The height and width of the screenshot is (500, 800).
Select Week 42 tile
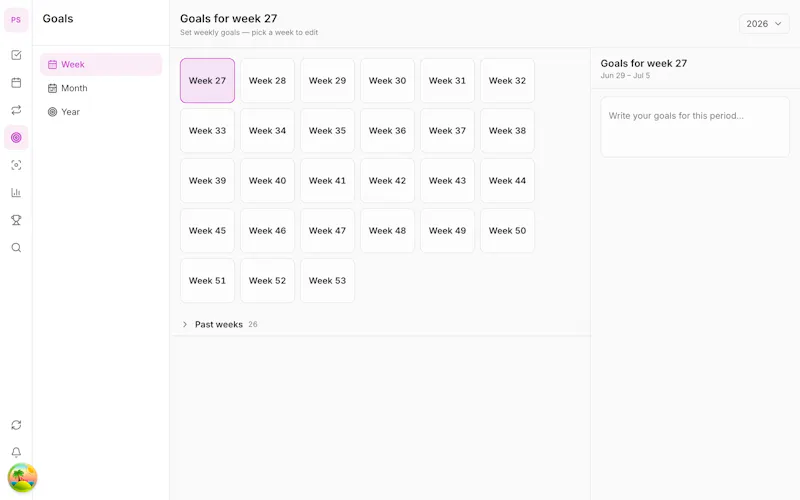coord(387,181)
